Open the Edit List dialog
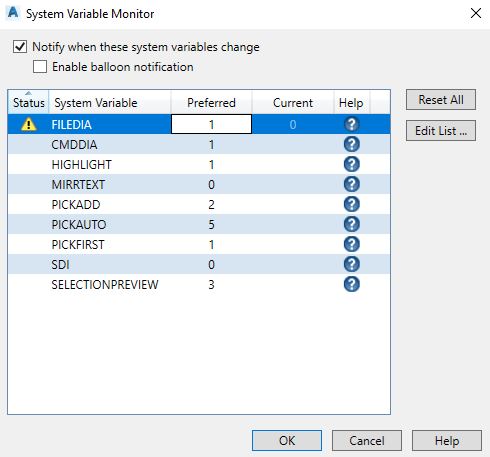This screenshot has width=490, height=457. (x=441, y=131)
